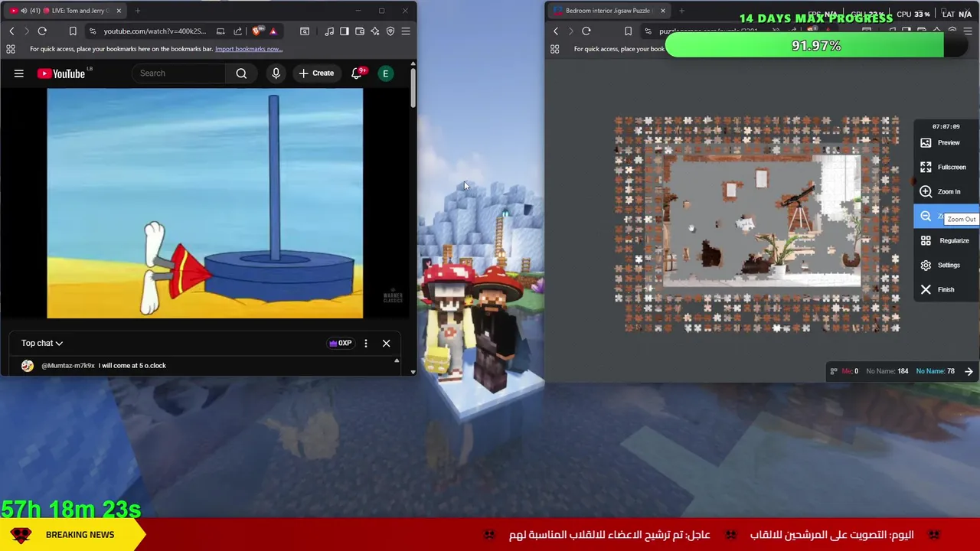Open site settings icon beside YouTube URL
Image resolution: width=980 pixels, height=551 pixels.
pyautogui.click(x=92, y=31)
